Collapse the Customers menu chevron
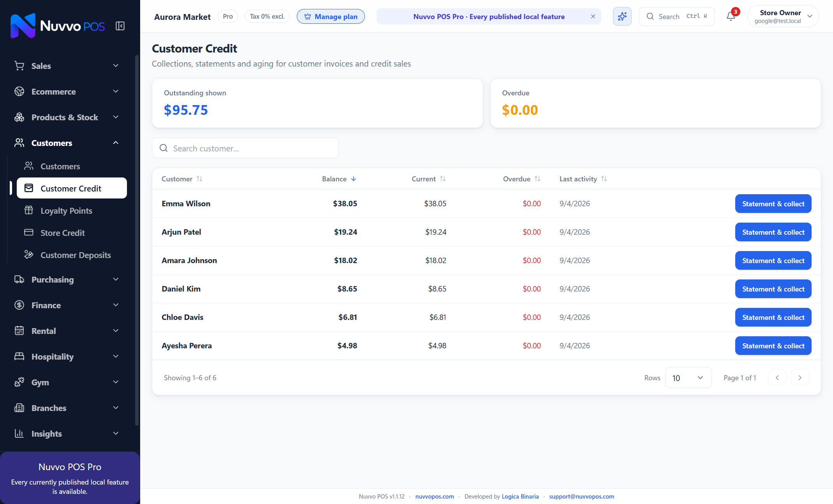The height and width of the screenshot is (504, 833). 116,143
